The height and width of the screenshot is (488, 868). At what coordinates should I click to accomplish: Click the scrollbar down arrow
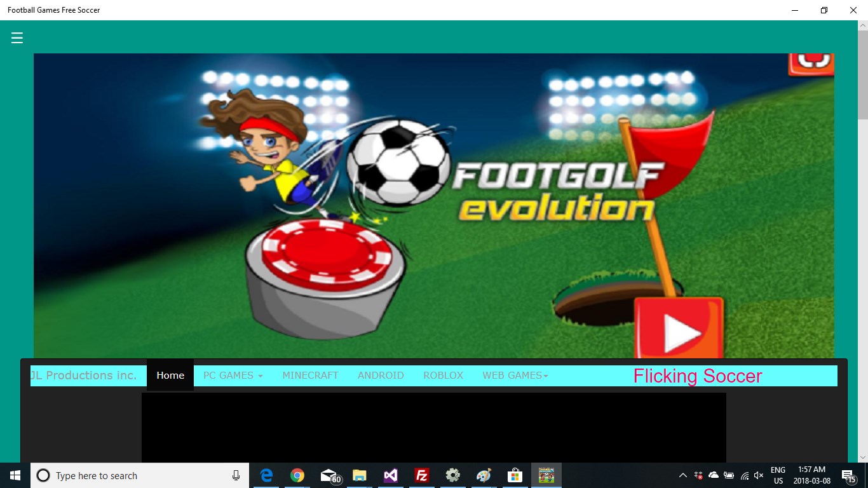coord(862,456)
